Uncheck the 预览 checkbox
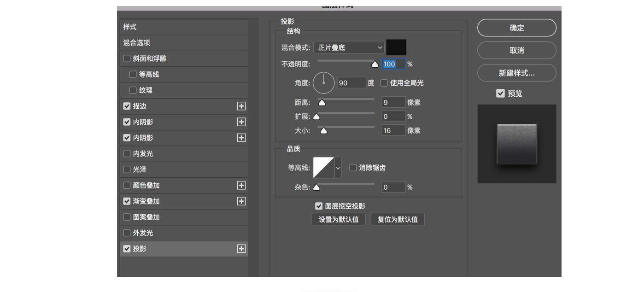644x292 pixels. (x=500, y=93)
